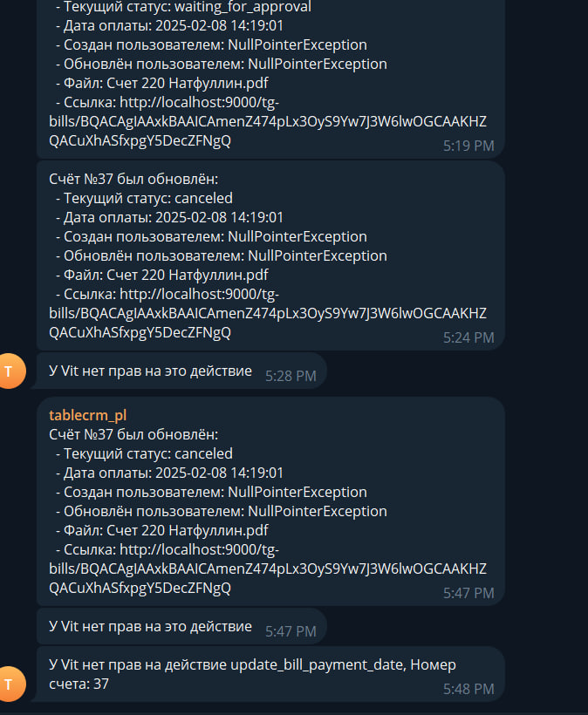Image resolution: width=588 pixels, height=715 pixels.
Task: Click 'Счёт №37 был обновлён' heading in the 5:24 PM message
Action: coord(133,179)
